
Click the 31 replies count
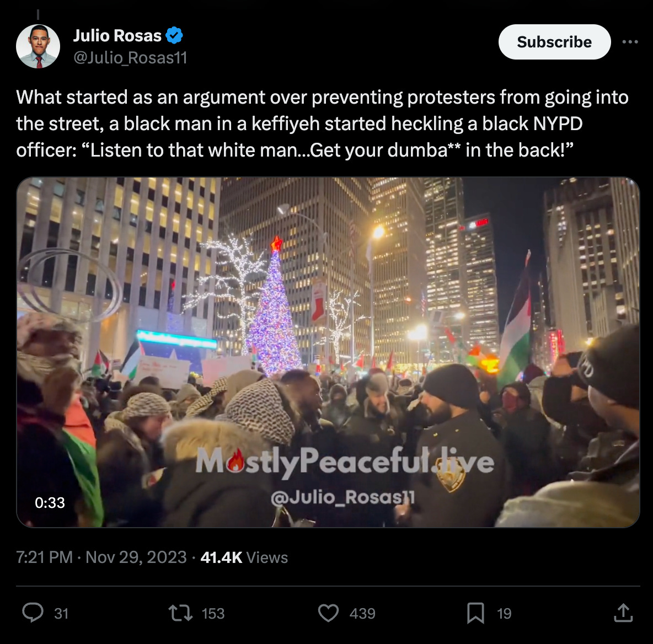61,614
